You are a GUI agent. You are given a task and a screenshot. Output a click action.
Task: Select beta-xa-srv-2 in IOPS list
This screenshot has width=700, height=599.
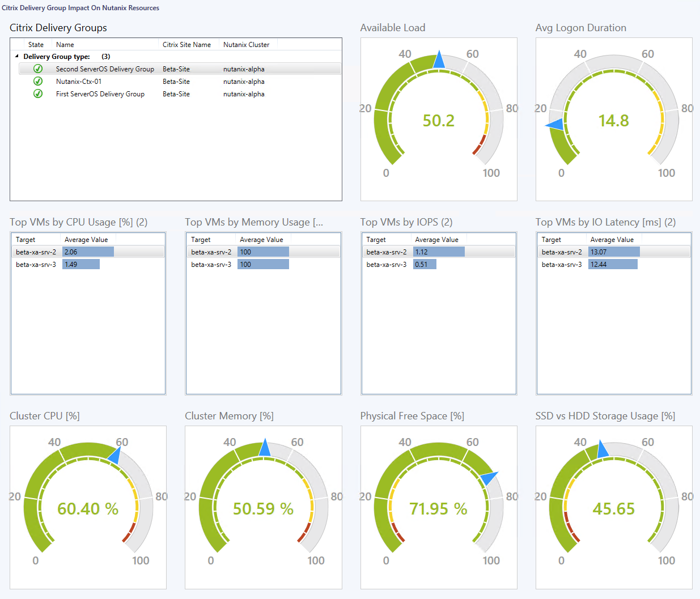tap(387, 252)
